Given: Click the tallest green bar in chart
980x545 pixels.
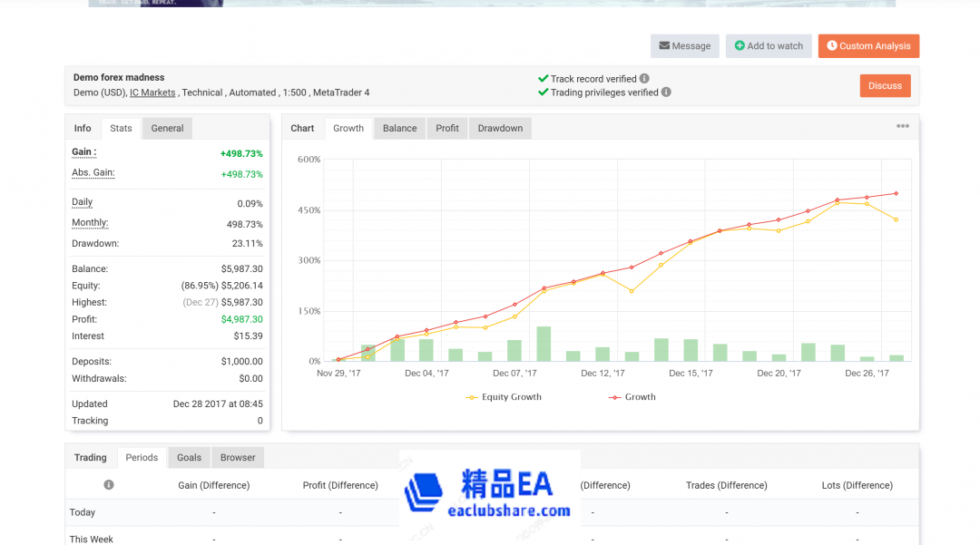Looking at the screenshot, I should tap(544, 345).
